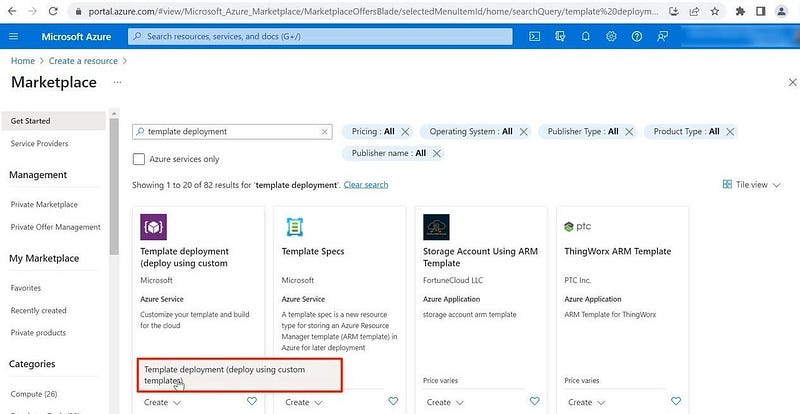800x414 pixels.
Task: Select Service Providers in the left menu
Action: click(39, 143)
